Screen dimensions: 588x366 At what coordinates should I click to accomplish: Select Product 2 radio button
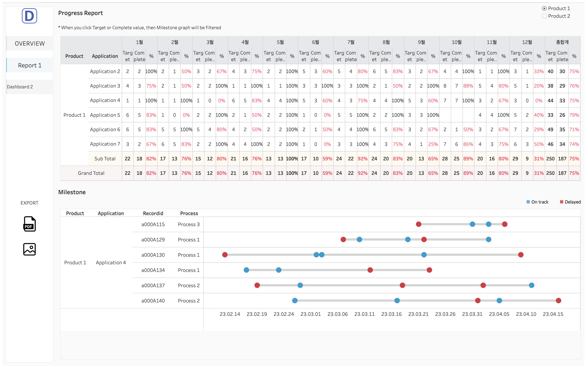click(x=544, y=16)
